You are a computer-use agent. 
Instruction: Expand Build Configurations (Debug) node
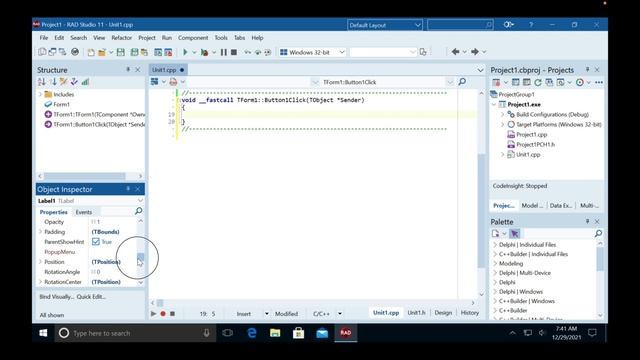502,114
